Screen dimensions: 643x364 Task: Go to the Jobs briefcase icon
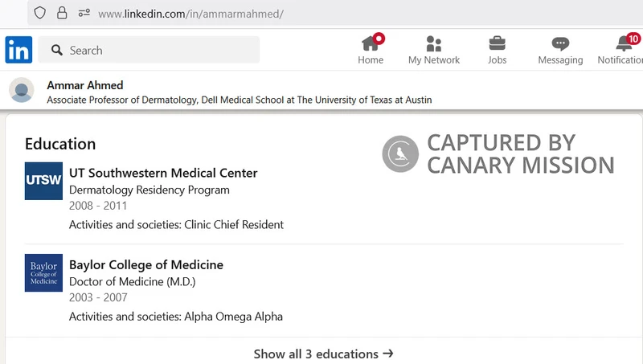point(497,43)
